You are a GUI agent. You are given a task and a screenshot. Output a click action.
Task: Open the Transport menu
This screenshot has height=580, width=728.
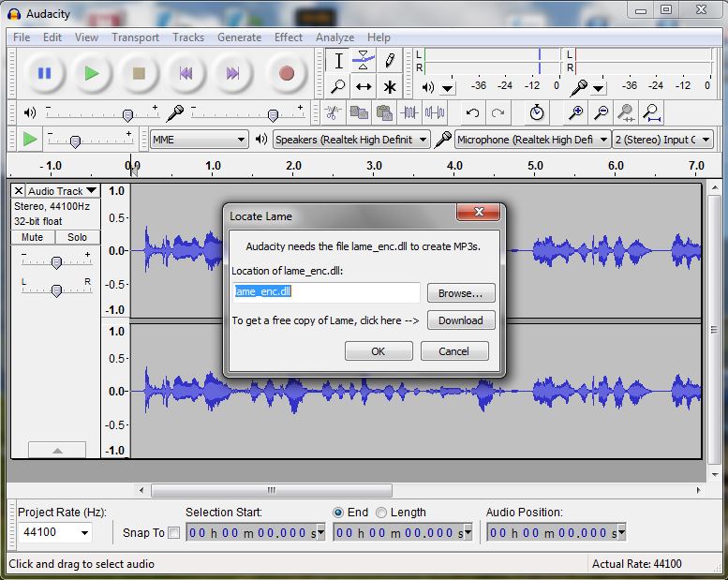coord(136,37)
